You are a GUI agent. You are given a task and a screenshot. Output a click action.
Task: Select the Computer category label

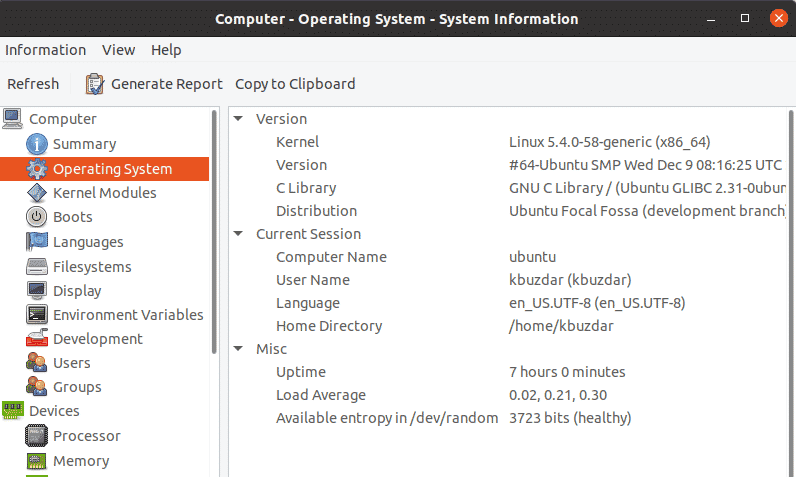tap(62, 119)
